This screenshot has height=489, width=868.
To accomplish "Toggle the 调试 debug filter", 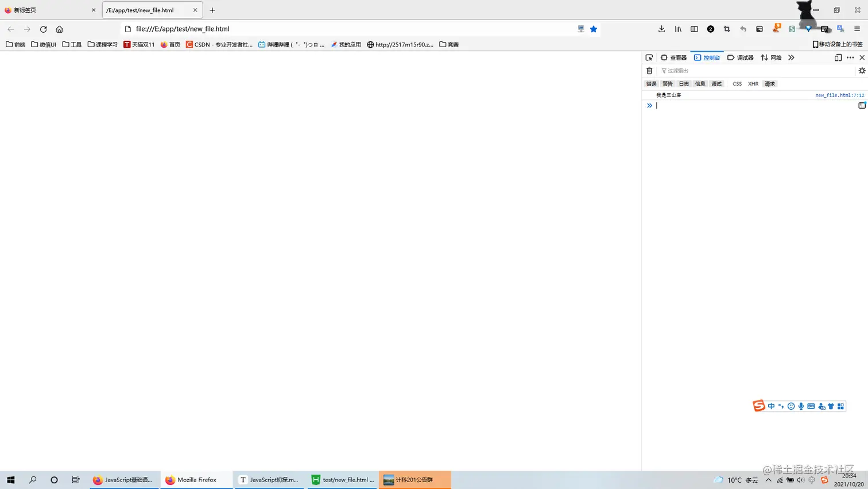I will pos(716,84).
